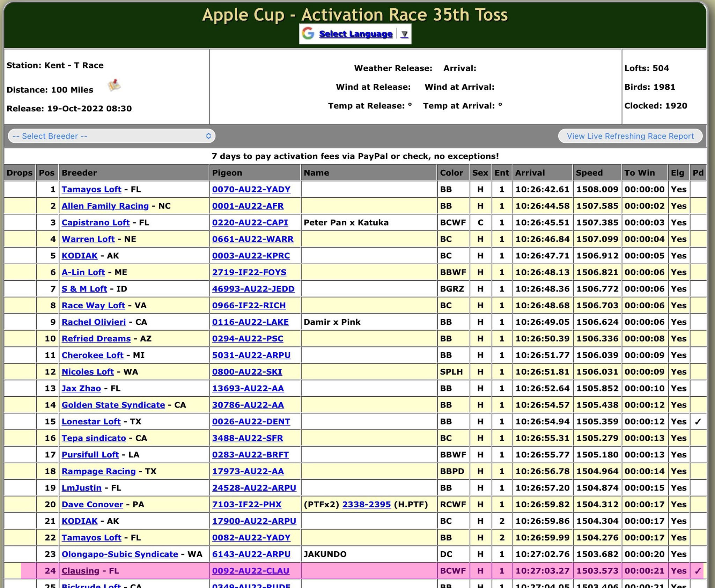Select speed value 1507.585

(x=597, y=206)
